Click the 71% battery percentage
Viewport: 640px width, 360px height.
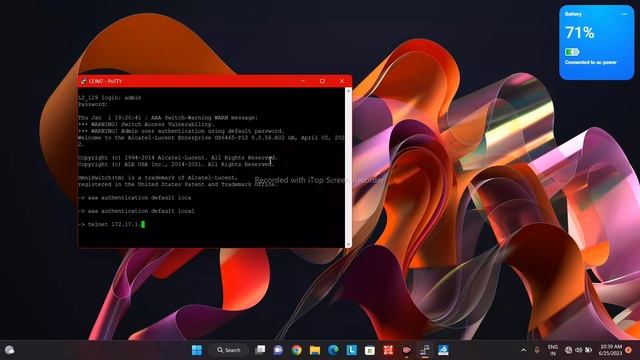(x=579, y=33)
